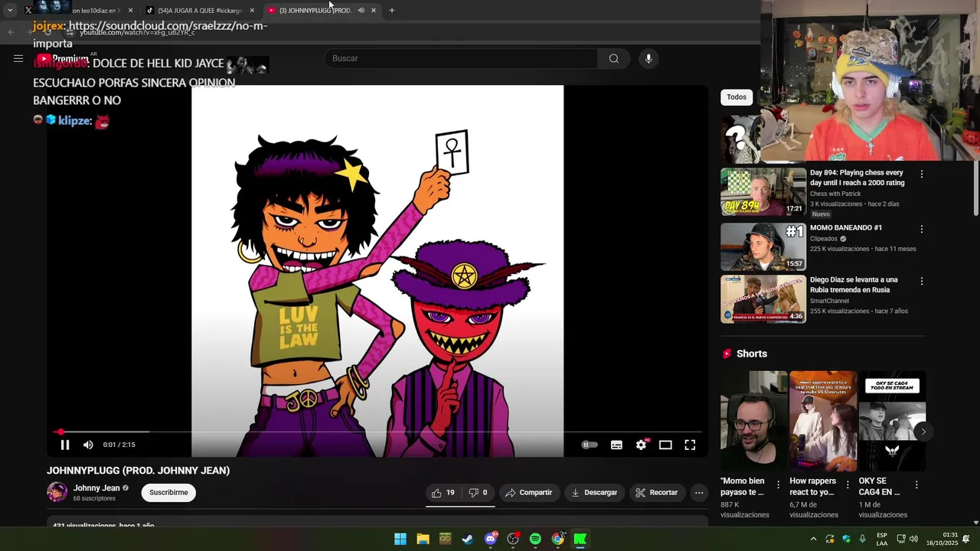
Task: Open 'How rappers react' short thumbnail
Action: coord(823,420)
